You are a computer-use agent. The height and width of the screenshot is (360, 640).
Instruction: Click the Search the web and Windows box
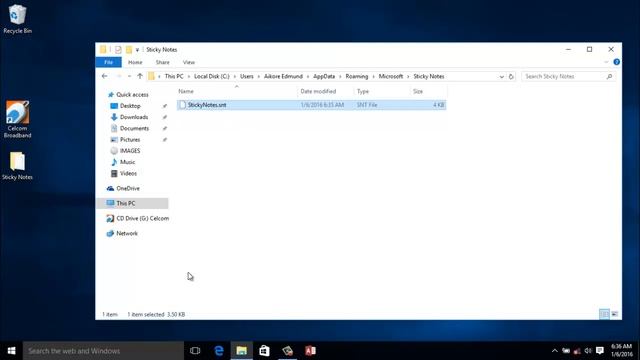pyautogui.click(x=103, y=351)
